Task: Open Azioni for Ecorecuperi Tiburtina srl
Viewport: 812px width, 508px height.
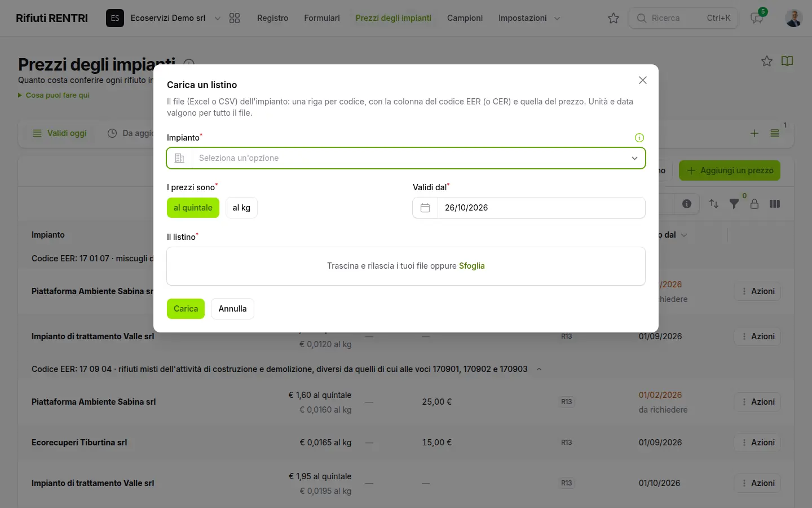Action: pyautogui.click(x=757, y=443)
